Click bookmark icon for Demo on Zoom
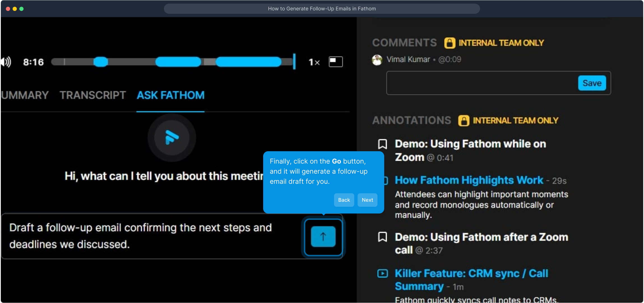Image resolution: width=644 pixels, height=303 pixels. 383,144
